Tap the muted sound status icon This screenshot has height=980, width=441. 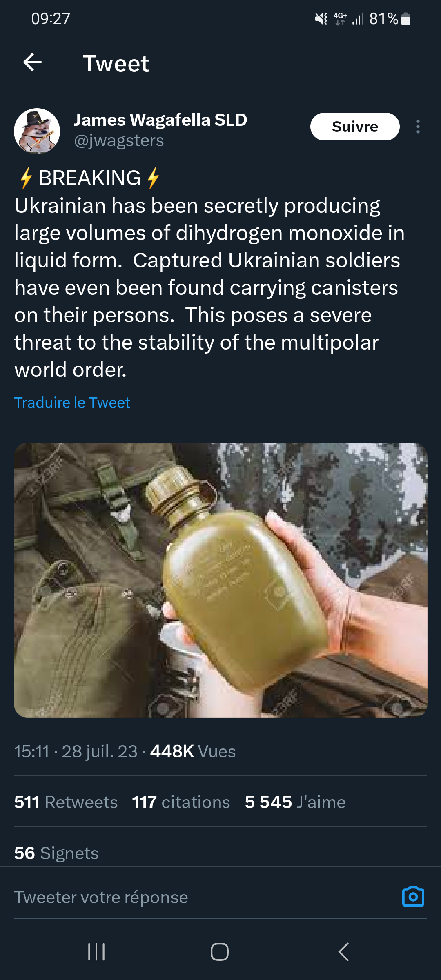321,19
